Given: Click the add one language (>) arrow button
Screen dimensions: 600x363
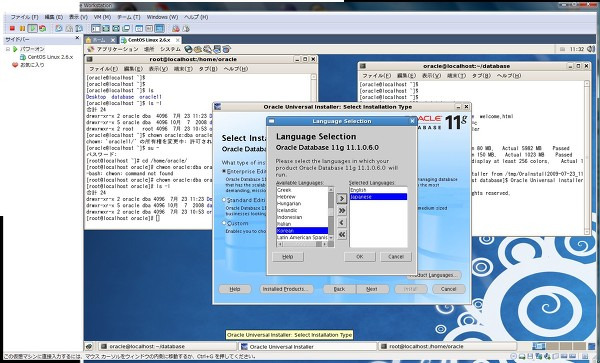Looking at the screenshot, I should click(x=342, y=198).
